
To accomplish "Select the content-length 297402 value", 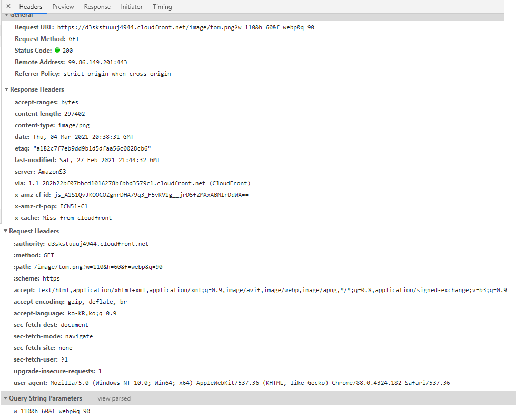I will click(74, 114).
